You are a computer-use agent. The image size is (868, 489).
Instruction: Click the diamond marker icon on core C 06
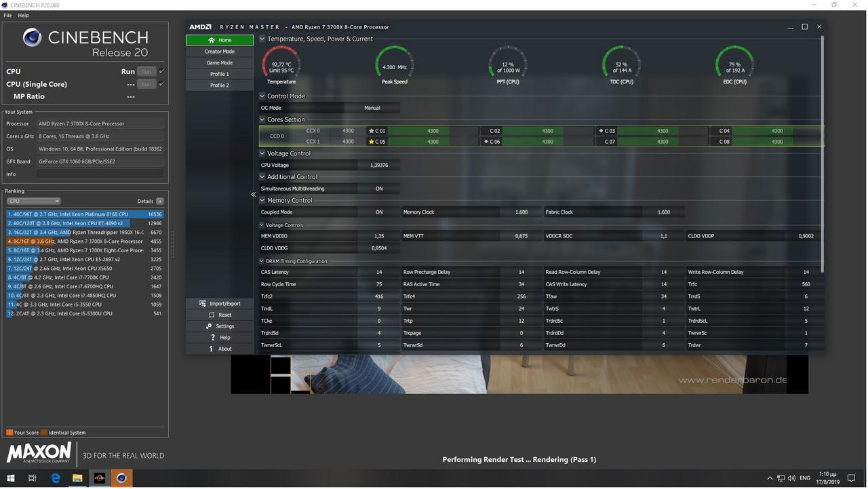pyautogui.click(x=486, y=142)
